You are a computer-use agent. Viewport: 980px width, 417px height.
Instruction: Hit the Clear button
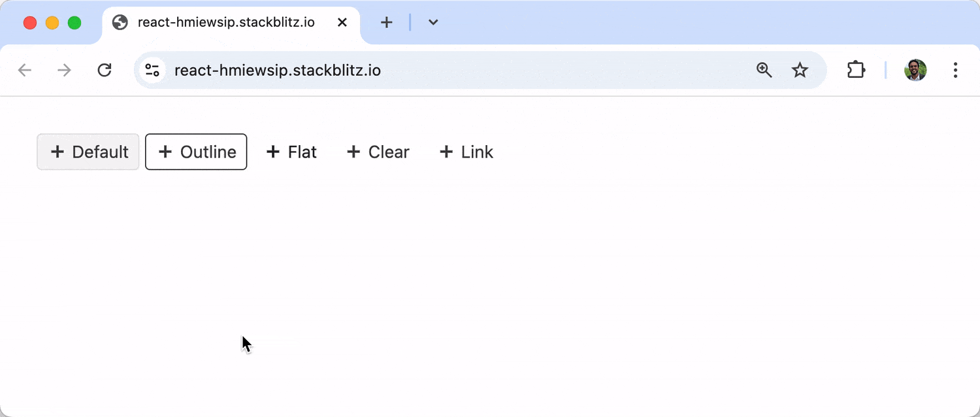[378, 152]
